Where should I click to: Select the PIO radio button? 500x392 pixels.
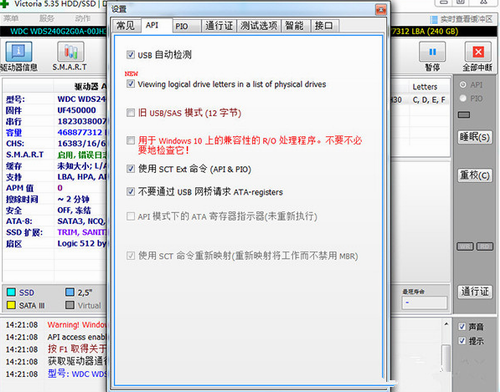tap(463, 98)
